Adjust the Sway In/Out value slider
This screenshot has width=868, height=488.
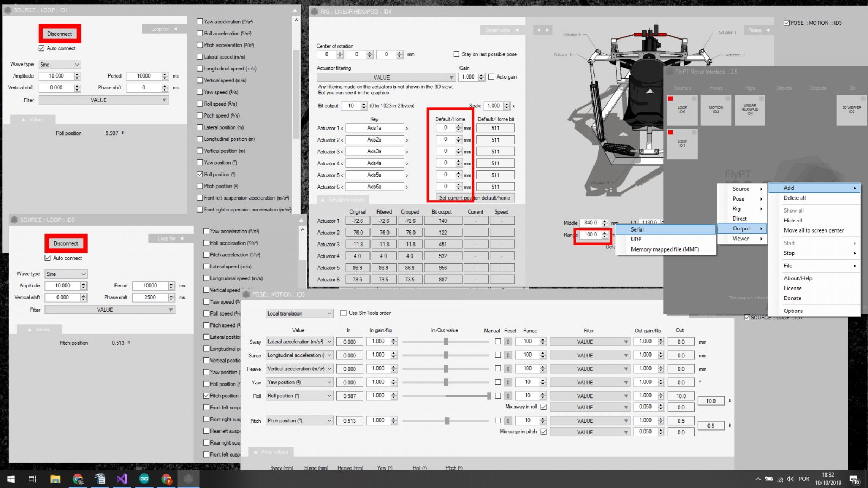coord(446,342)
